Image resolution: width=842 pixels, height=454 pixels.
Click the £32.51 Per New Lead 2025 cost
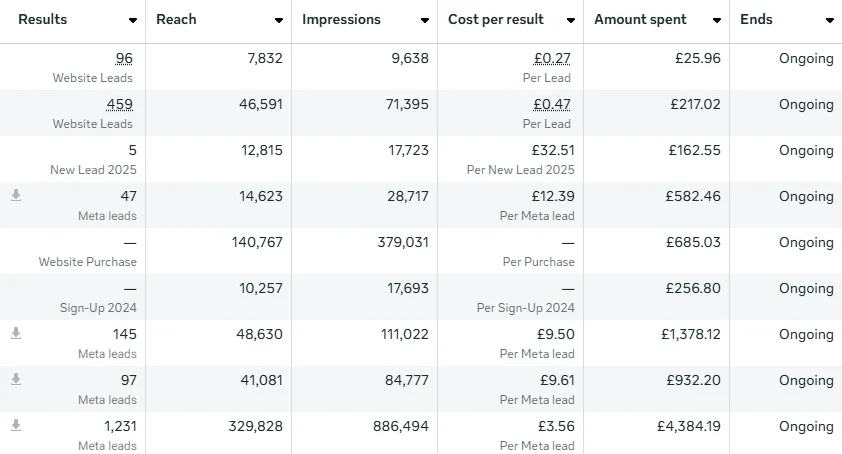click(x=552, y=151)
